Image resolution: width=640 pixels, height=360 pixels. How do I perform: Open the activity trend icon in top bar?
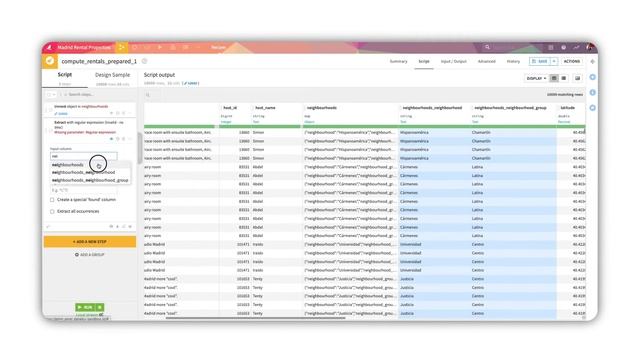tap(576, 47)
